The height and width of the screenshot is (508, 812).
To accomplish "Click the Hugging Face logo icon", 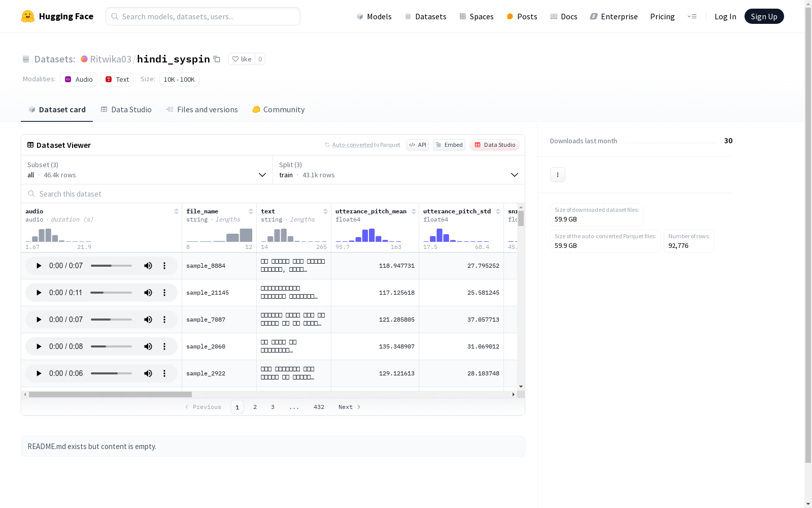I will [28, 16].
